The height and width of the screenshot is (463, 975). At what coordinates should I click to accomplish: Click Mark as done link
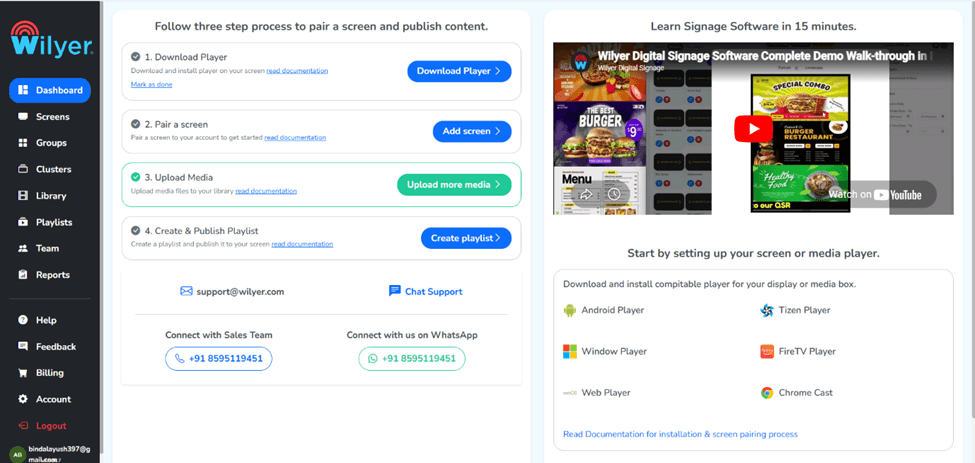point(152,85)
